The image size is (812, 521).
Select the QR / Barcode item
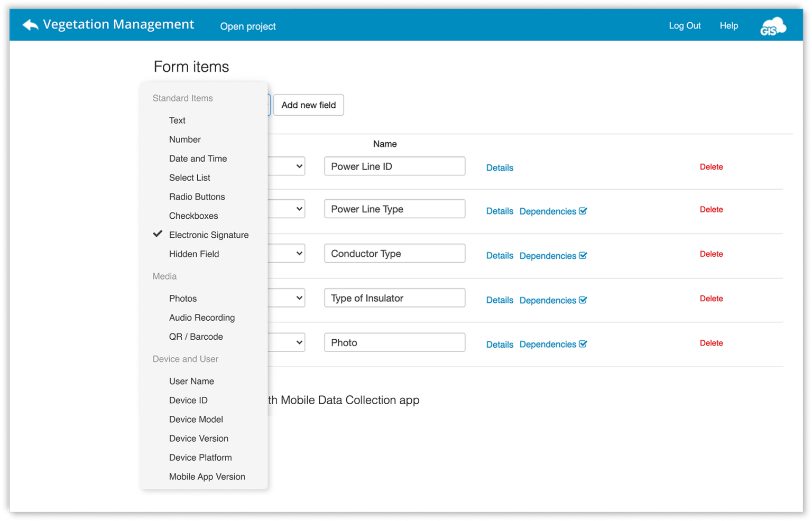[196, 337]
